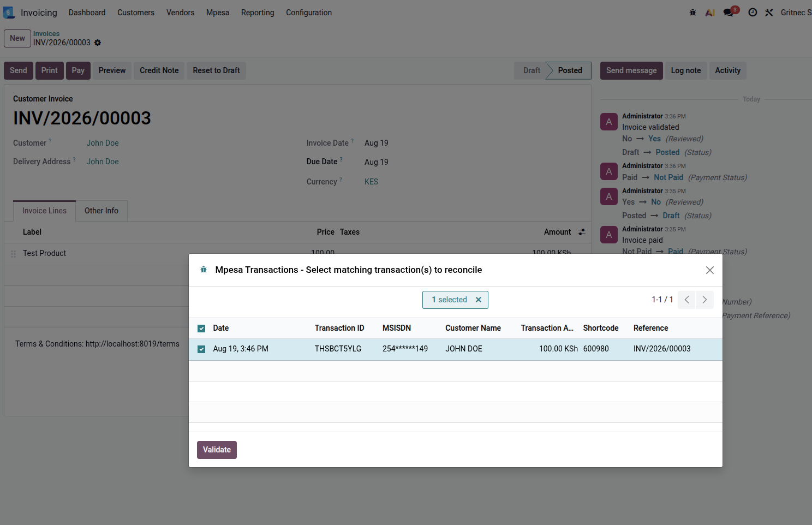
Task: Click the Preview button
Action: [x=112, y=70]
